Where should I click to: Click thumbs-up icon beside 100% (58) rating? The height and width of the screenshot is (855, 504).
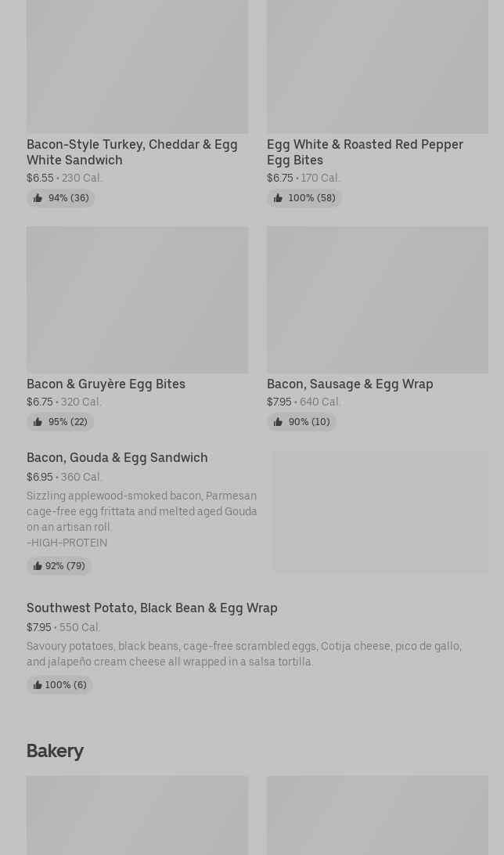point(278,198)
